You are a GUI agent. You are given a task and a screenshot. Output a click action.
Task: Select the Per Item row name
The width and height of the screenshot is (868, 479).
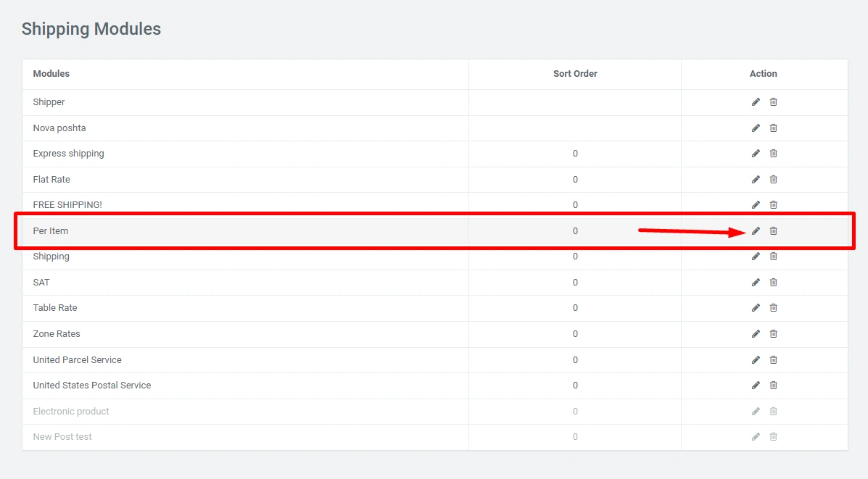pyautogui.click(x=51, y=231)
